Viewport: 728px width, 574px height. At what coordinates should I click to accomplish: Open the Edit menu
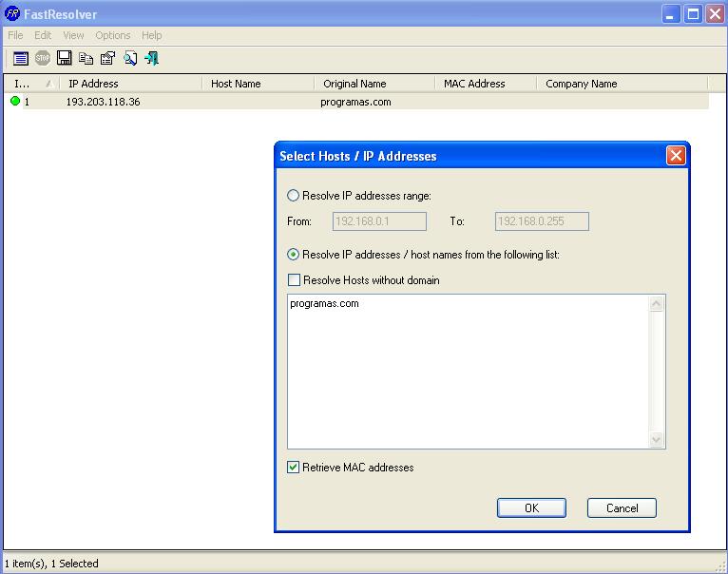(43, 35)
